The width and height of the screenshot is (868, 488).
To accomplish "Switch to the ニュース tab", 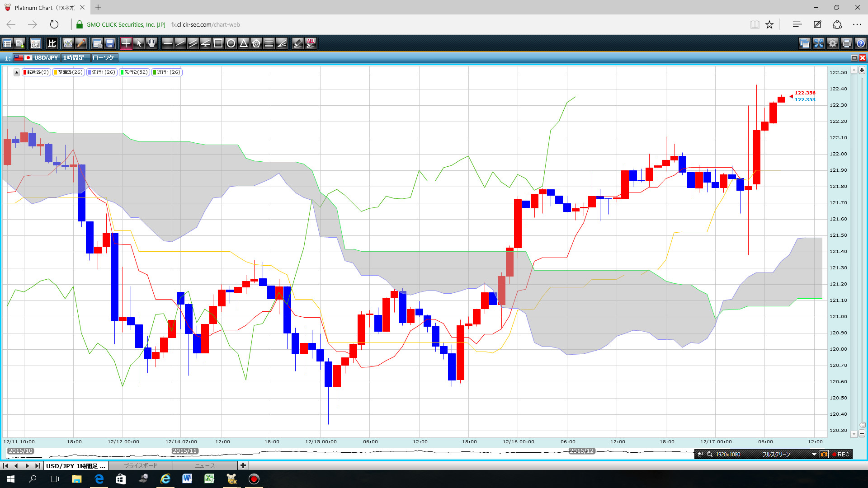I will tap(205, 466).
